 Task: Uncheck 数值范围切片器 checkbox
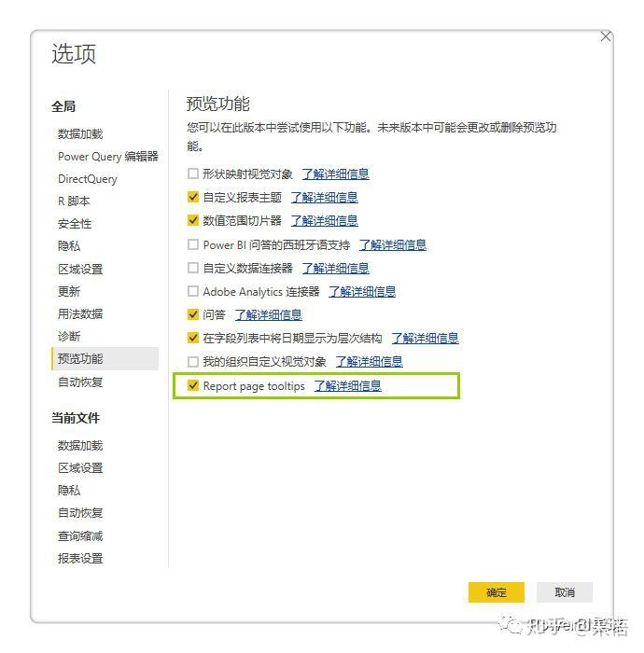(x=193, y=220)
